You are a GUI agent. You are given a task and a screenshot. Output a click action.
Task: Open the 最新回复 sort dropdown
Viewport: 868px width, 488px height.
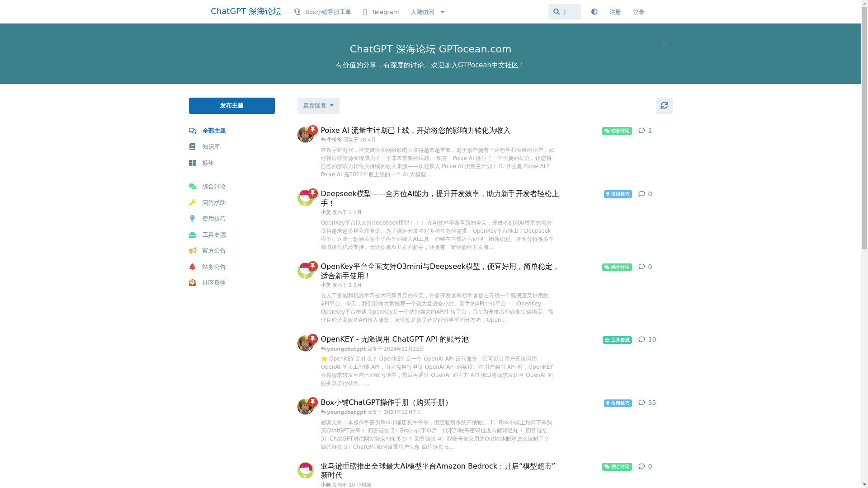coord(318,106)
